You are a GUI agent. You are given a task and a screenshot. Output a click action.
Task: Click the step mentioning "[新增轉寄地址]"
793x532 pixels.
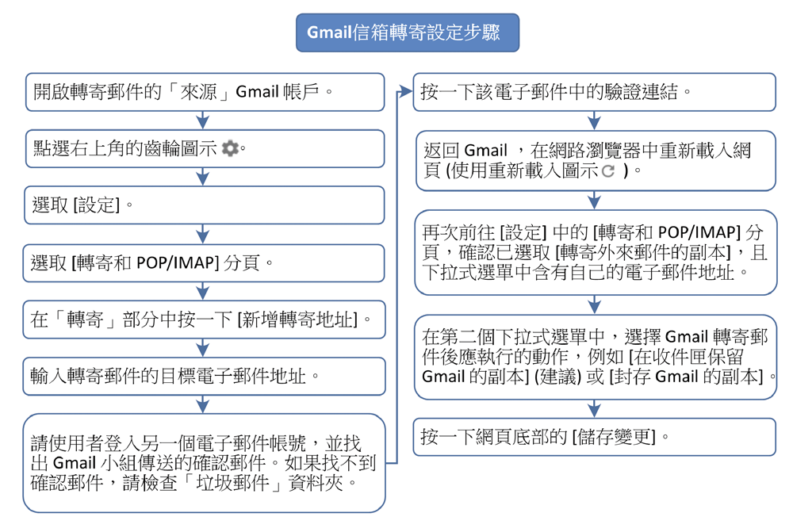point(205,320)
